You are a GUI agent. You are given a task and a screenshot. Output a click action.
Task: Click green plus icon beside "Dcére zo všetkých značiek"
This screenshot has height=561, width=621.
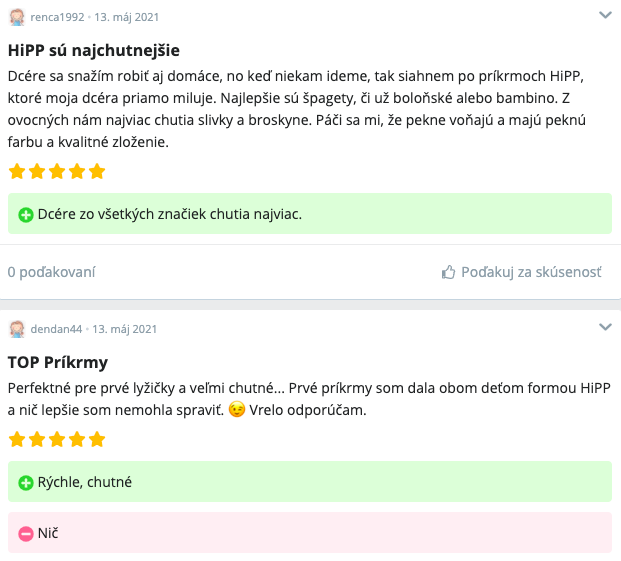pos(26,215)
